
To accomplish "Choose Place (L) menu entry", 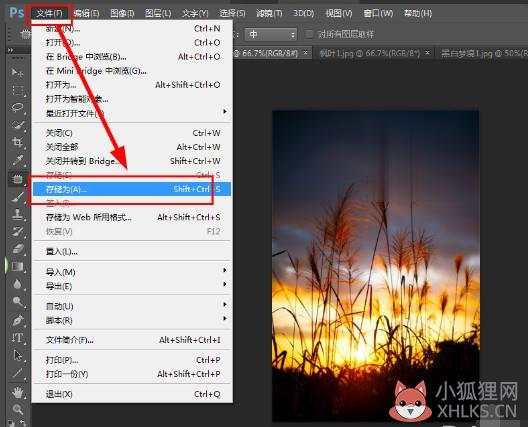I will (x=131, y=252).
